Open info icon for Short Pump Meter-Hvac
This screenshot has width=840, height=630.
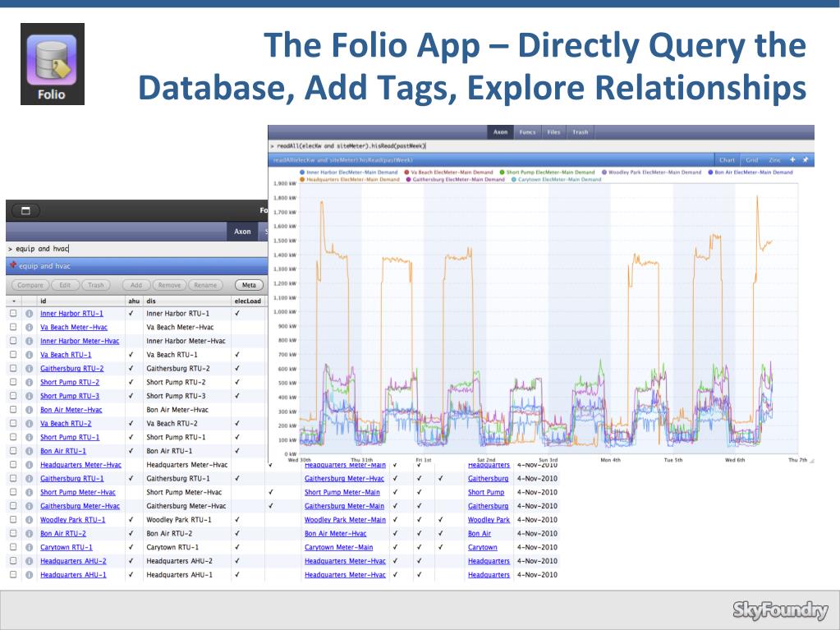click(29, 492)
